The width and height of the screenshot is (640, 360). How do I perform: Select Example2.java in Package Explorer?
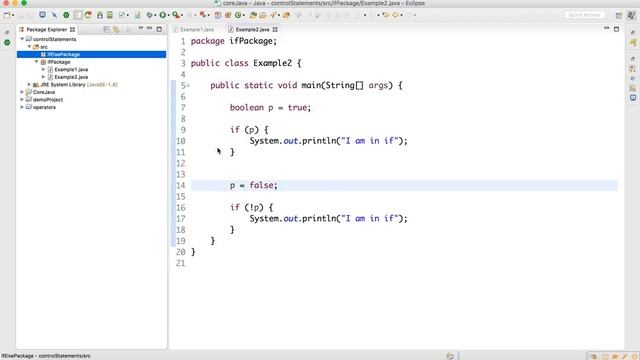click(x=71, y=77)
